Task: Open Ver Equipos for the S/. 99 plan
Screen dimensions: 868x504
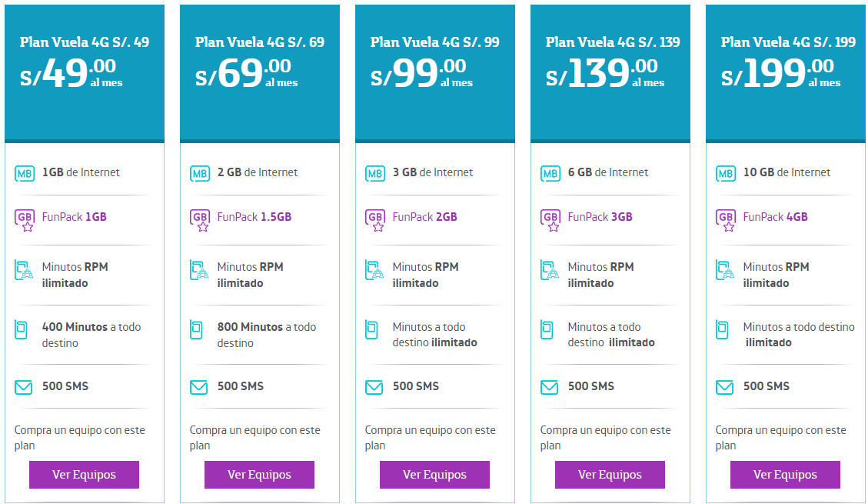Action: point(434,475)
